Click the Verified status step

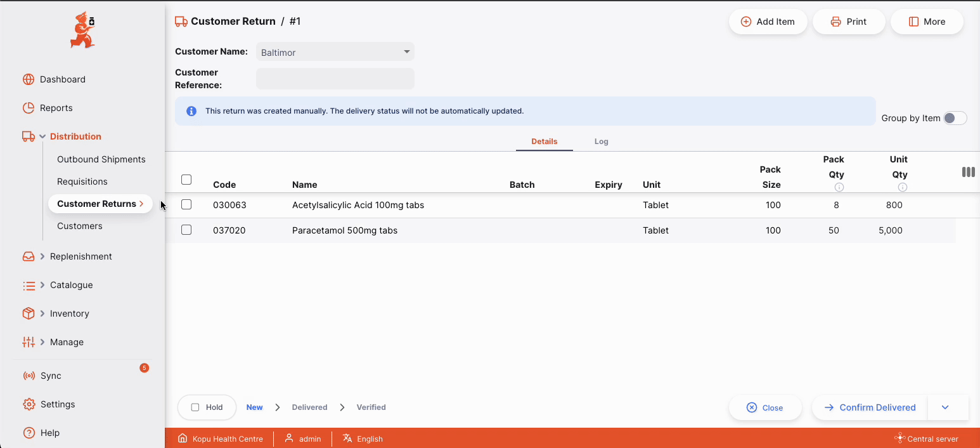click(371, 407)
